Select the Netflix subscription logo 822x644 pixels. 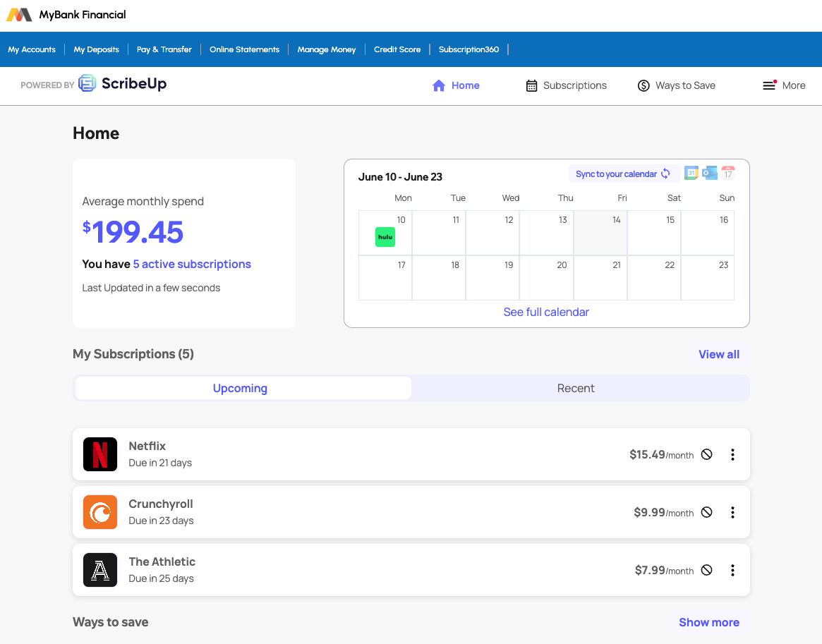point(100,454)
